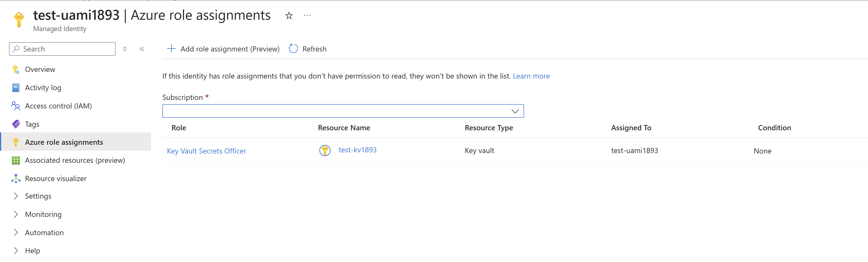The image size is (868, 262).
Task: Select the Activity log icon
Action: point(15,87)
